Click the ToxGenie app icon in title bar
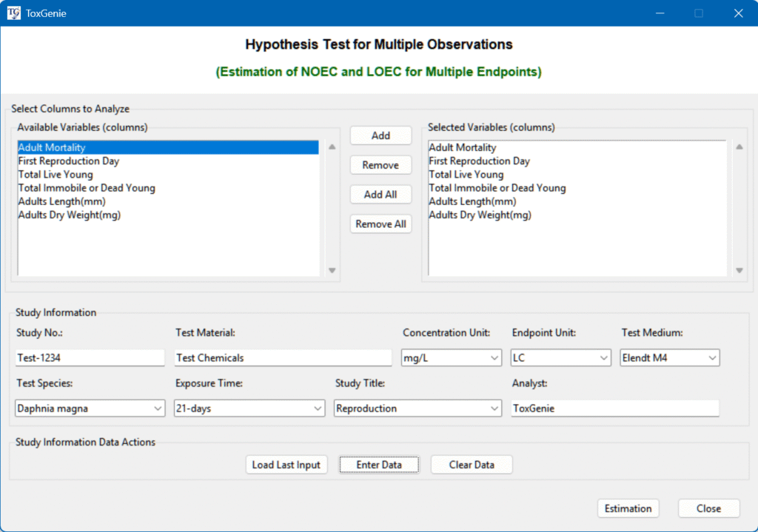Viewport: 758px width, 532px height. (x=14, y=13)
